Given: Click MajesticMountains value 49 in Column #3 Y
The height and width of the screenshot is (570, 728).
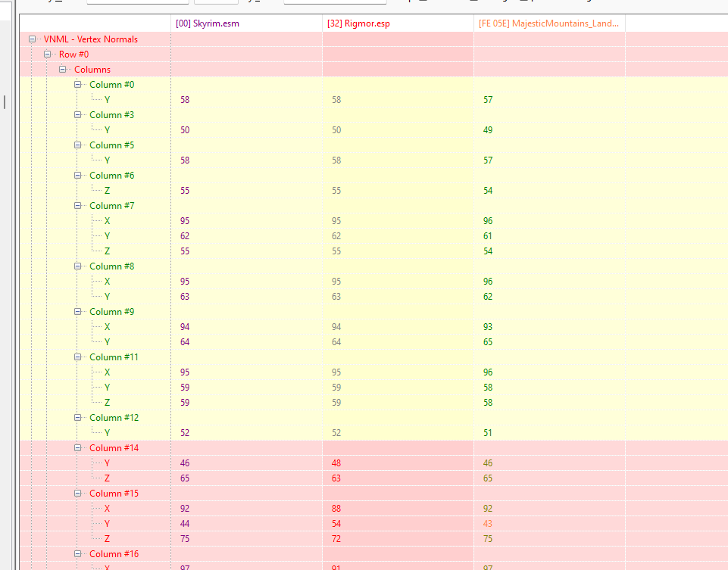Looking at the screenshot, I should tap(488, 130).
